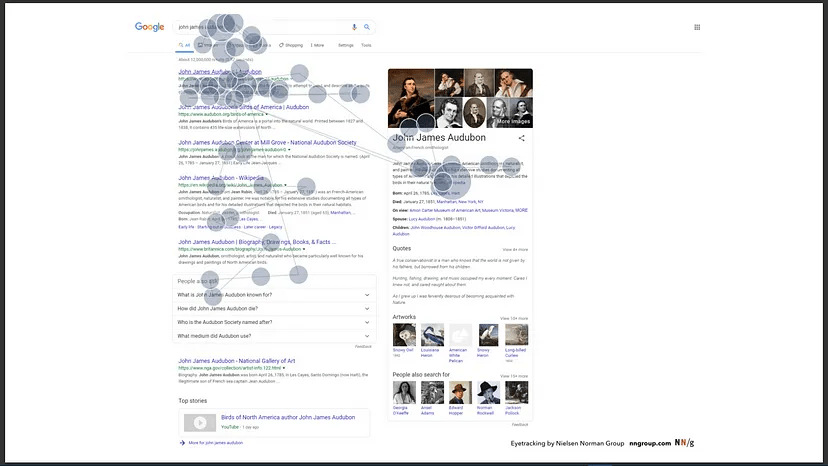Play the Top stories video thumbnail
This screenshot has height=466, width=828.
coord(200,423)
